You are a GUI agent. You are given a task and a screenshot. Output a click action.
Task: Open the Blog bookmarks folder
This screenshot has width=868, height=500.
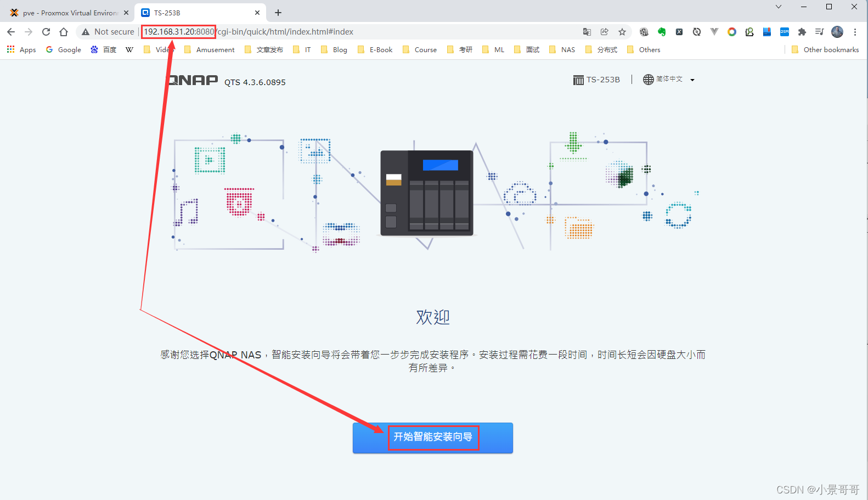tap(334, 49)
